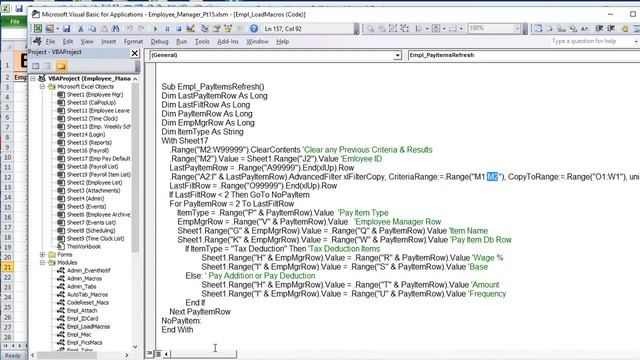Click Full Module View button at bottom
Screen dimensions: 640x360
(158, 353)
